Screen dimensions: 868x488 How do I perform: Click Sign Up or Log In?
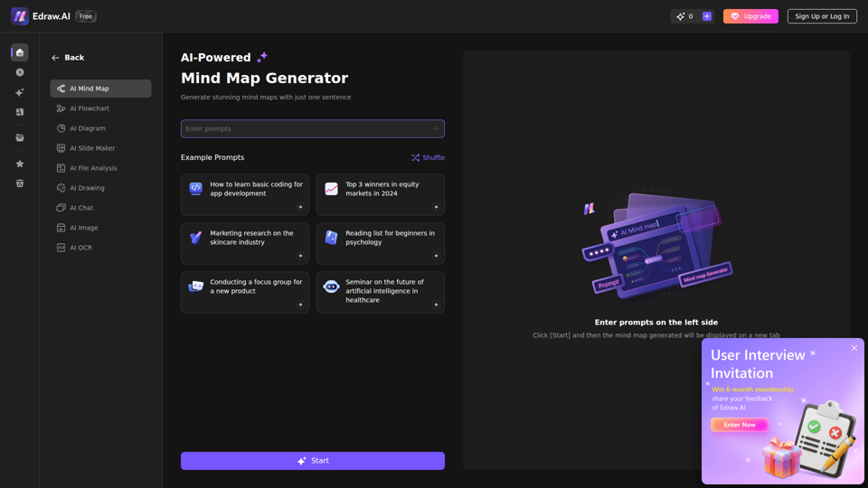pos(822,16)
